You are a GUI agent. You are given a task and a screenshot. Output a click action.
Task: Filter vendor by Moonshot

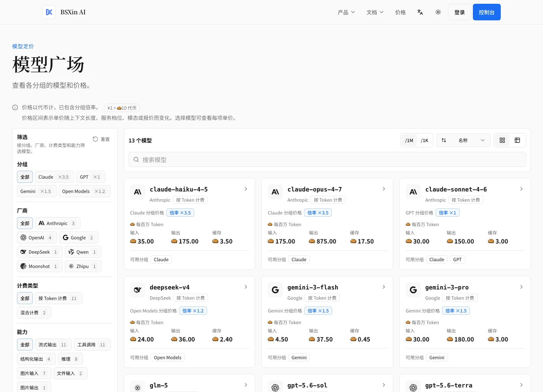pyautogui.click(x=40, y=266)
